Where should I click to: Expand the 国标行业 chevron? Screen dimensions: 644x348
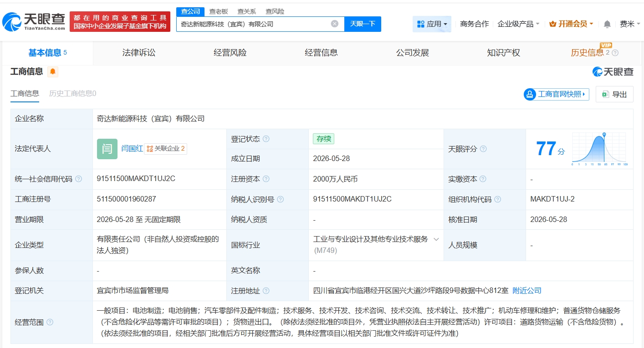436,239
